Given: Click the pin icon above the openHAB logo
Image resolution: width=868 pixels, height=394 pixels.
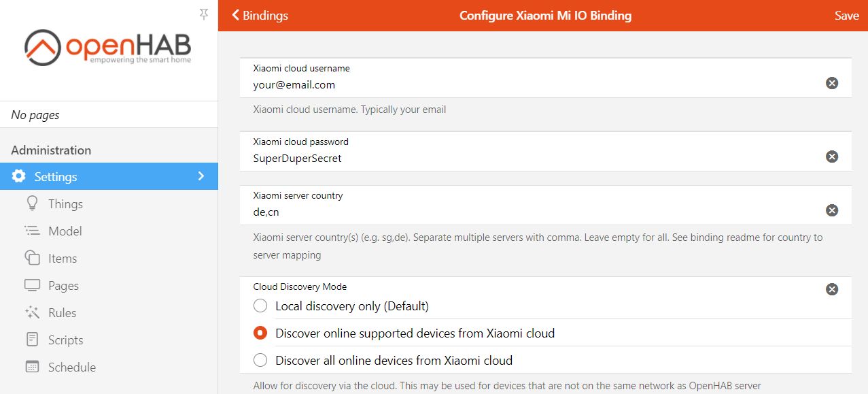Looking at the screenshot, I should [x=203, y=13].
